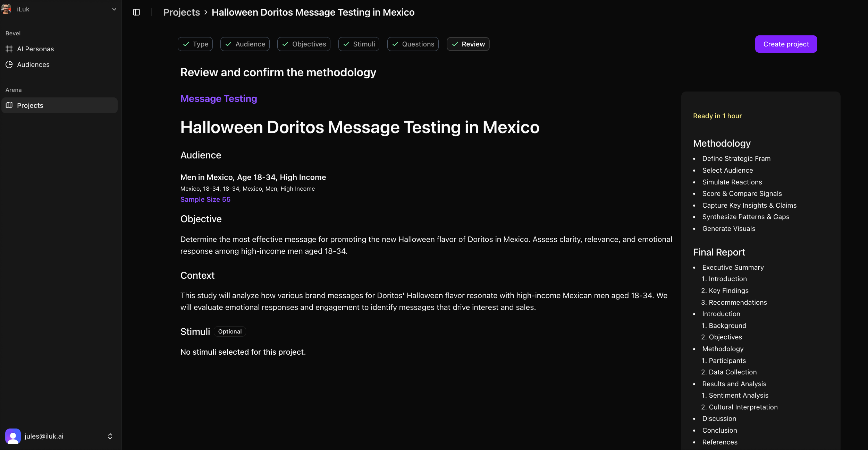Open Audiences in the sidebar
868x450 pixels.
point(33,64)
